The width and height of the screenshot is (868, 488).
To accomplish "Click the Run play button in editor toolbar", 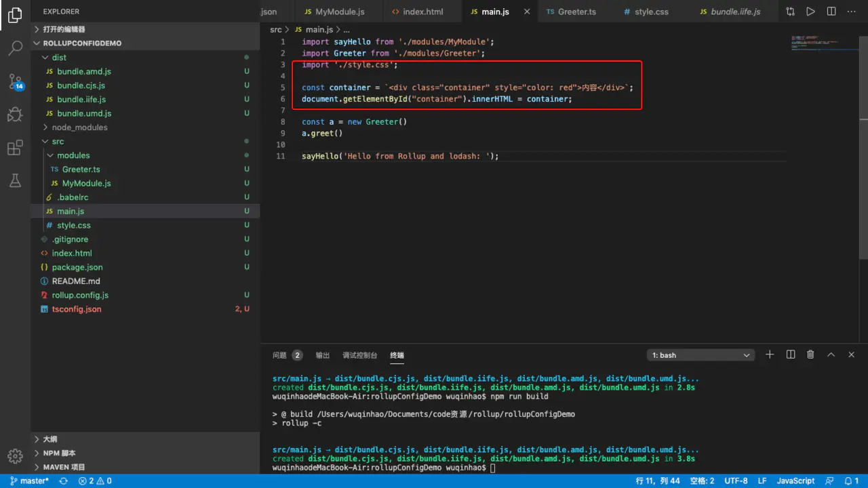I will coord(810,12).
